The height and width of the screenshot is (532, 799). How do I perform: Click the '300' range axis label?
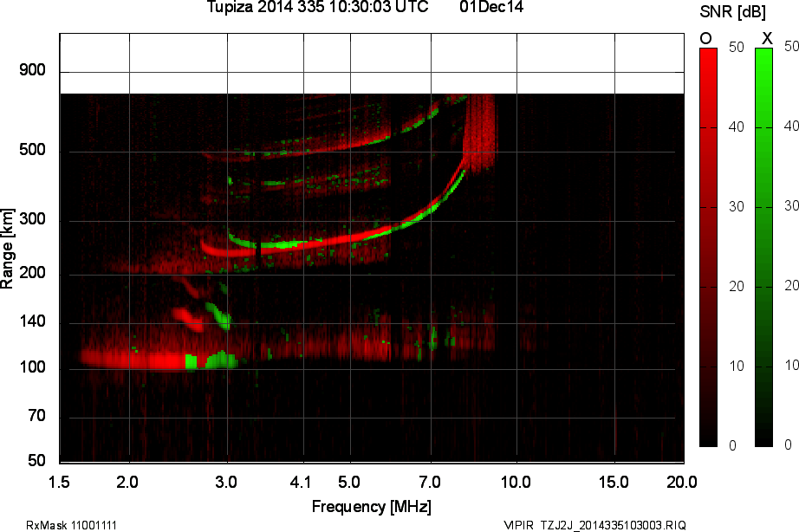(32, 219)
